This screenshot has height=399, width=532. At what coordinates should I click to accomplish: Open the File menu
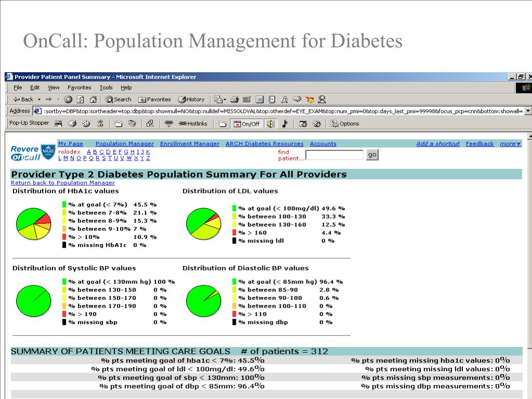click(18, 87)
